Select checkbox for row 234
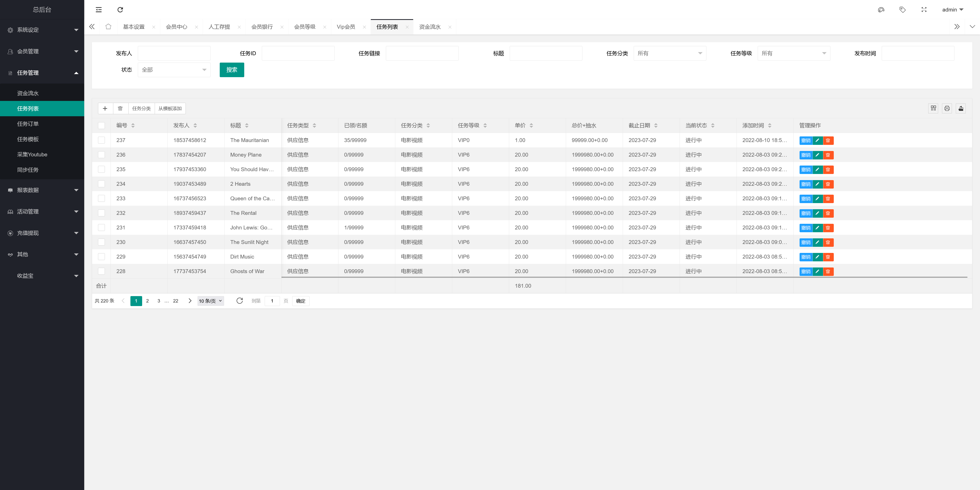 click(101, 184)
